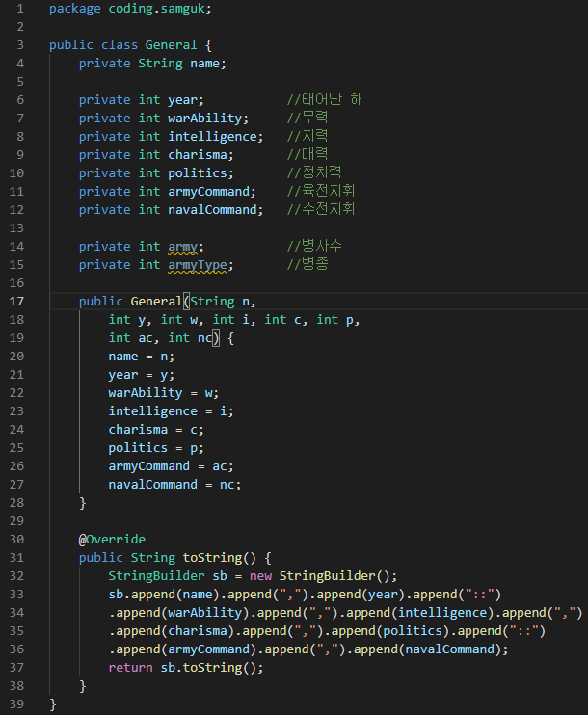588x715 pixels.
Task: Click the underlined 'armyType' variable
Action: point(197,265)
